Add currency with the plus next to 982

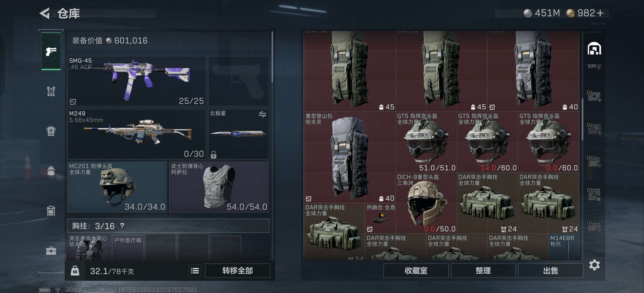[600, 13]
